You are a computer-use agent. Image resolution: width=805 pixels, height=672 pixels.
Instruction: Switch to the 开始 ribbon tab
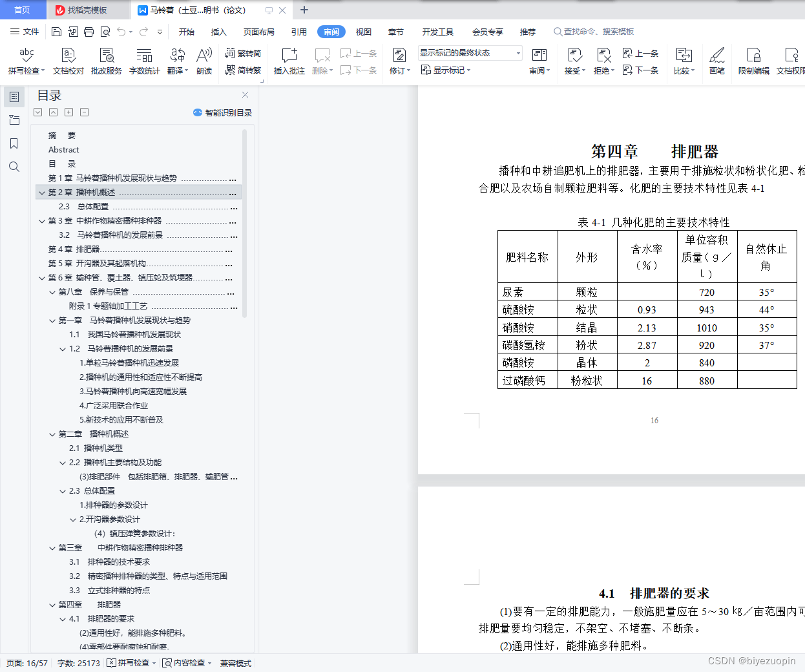(187, 32)
